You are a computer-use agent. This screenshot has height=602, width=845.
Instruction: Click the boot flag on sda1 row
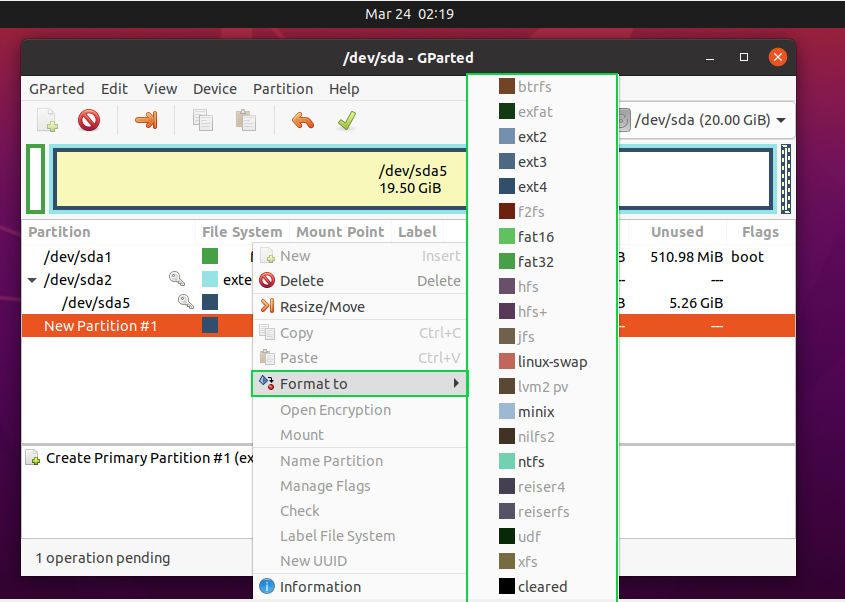point(747,257)
